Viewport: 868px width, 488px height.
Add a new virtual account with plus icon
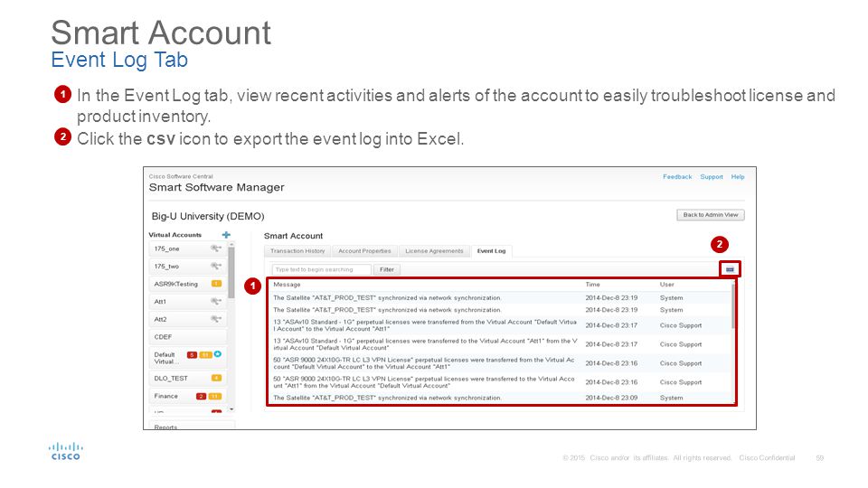pos(226,235)
